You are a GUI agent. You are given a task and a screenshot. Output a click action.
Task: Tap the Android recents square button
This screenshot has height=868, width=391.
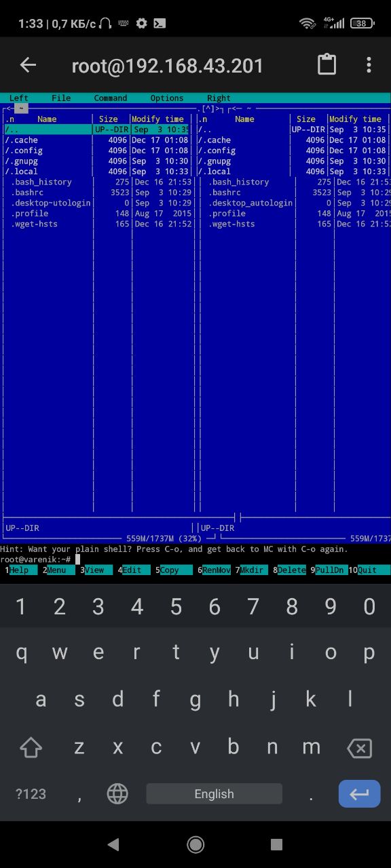276,844
